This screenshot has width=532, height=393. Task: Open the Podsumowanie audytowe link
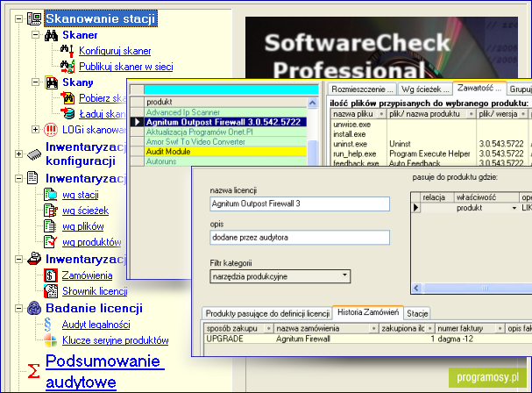[x=105, y=371]
